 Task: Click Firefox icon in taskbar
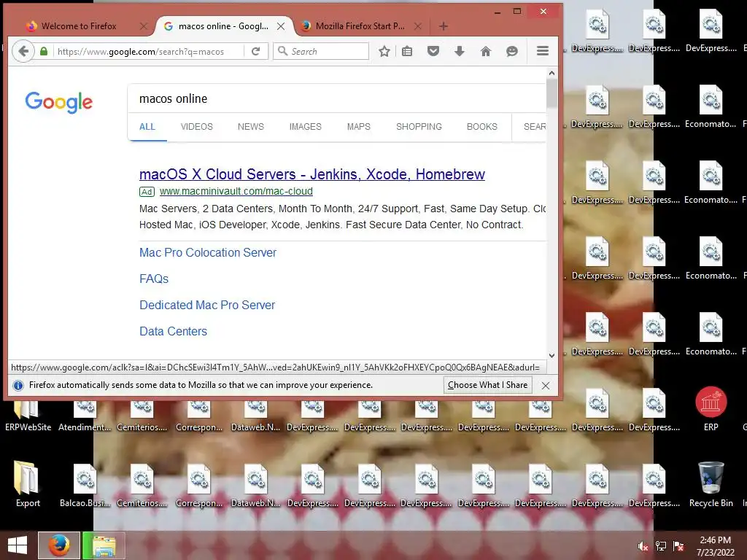tap(59, 545)
